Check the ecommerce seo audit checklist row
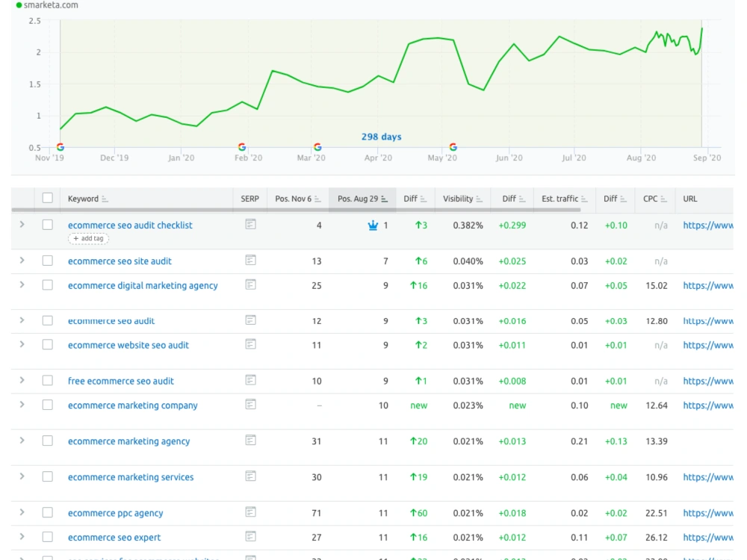 tap(48, 224)
